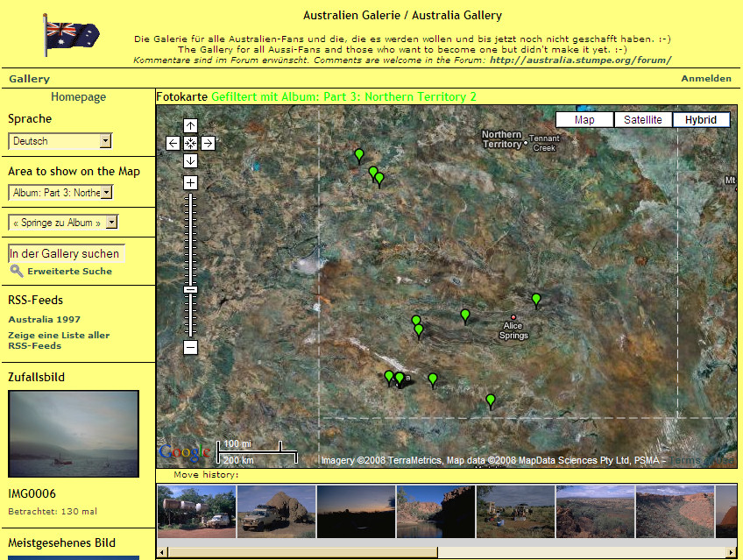Pan the map left with the arrow

(173, 143)
